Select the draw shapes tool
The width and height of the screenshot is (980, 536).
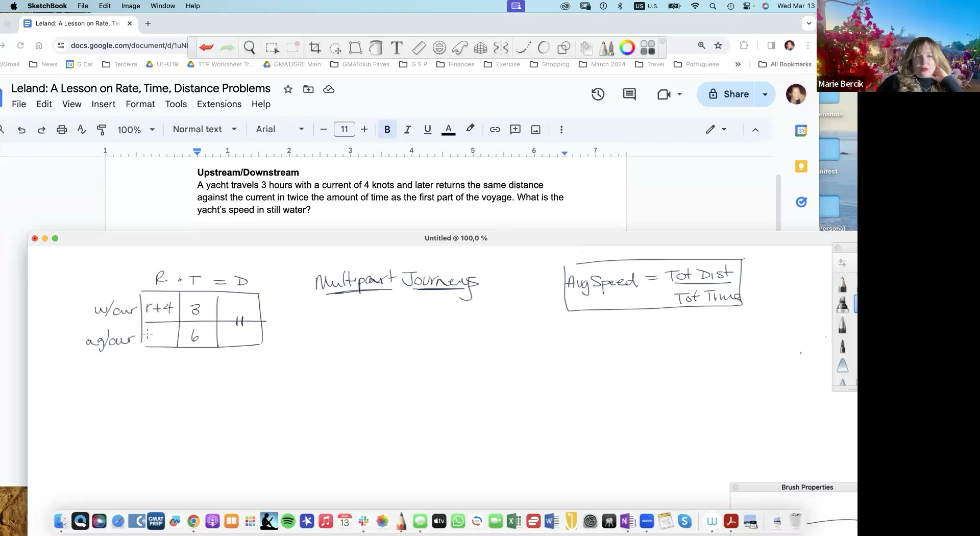coord(564,48)
